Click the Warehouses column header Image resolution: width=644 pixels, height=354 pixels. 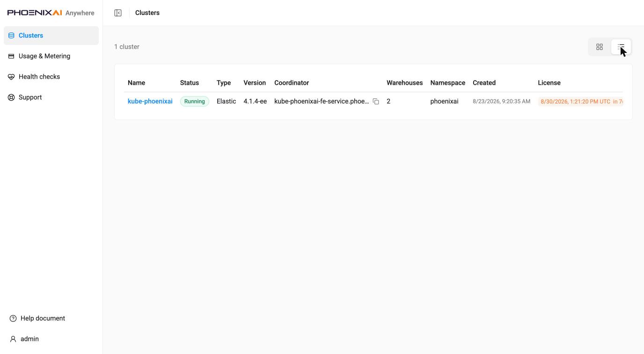404,83
